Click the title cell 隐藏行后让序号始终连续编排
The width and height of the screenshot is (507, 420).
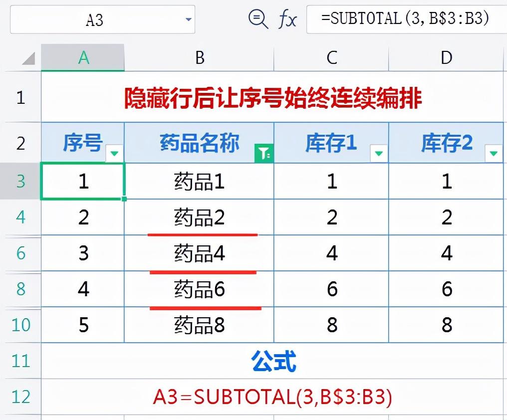click(272, 97)
